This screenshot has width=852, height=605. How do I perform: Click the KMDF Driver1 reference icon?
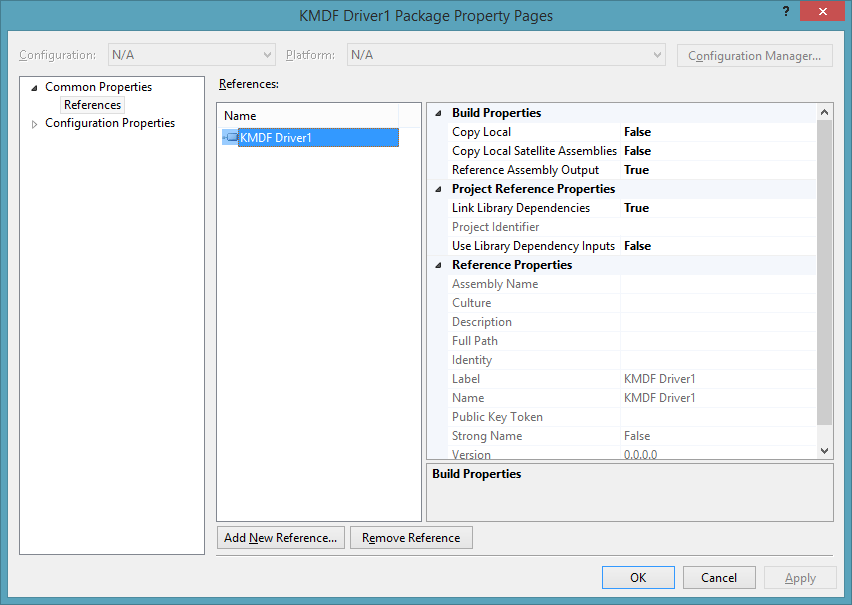tap(231, 137)
